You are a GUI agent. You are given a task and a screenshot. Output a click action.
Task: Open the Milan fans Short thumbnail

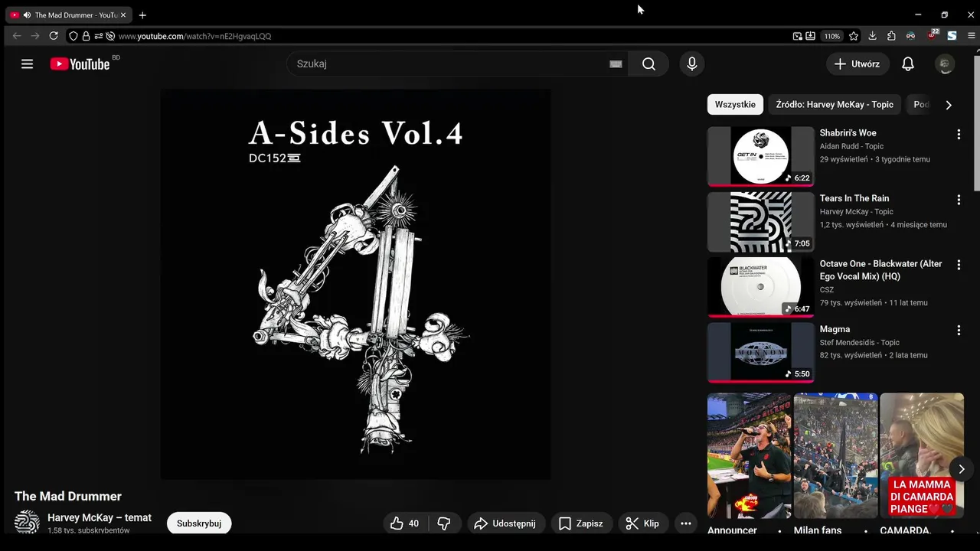pyautogui.click(x=835, y=456)
